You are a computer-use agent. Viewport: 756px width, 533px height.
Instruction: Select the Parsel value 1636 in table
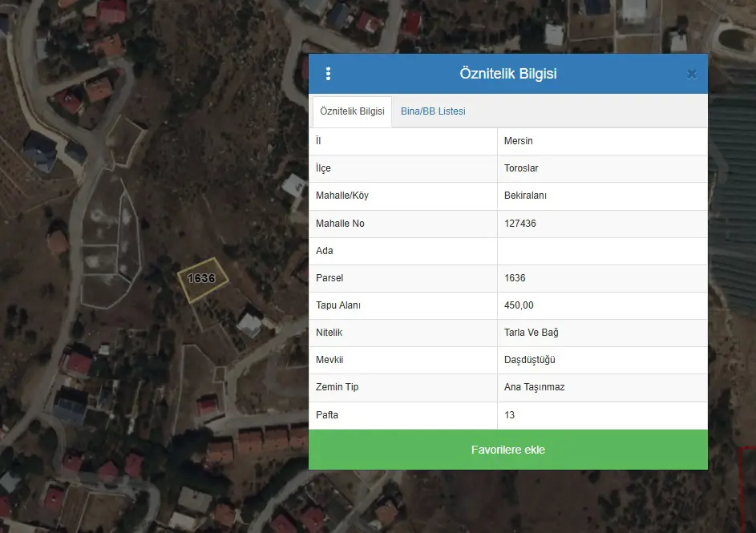click(x=515, y=278)
